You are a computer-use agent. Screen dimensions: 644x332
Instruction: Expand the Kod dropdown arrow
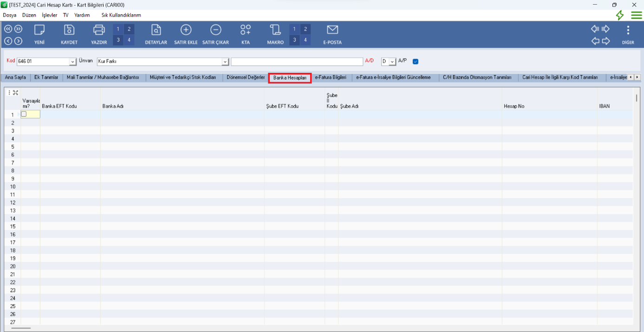coord(73,62)
